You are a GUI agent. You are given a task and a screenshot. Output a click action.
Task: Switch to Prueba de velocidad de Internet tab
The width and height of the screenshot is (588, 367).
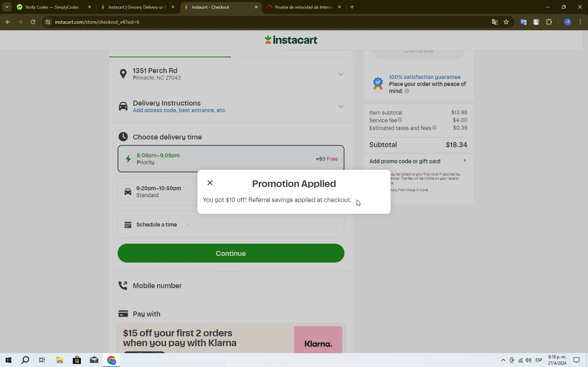point(303,7)
